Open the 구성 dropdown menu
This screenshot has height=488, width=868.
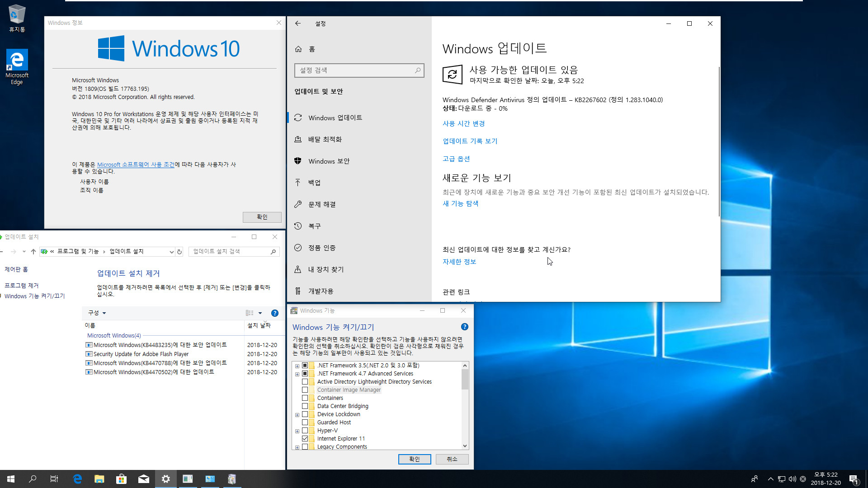[97, 313]
